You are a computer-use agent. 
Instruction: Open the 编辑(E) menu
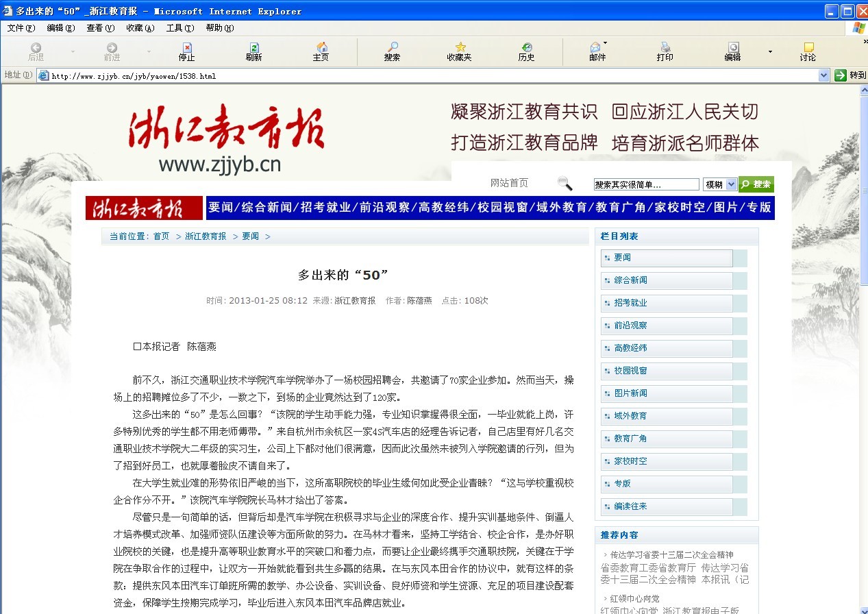coord(61,28)
